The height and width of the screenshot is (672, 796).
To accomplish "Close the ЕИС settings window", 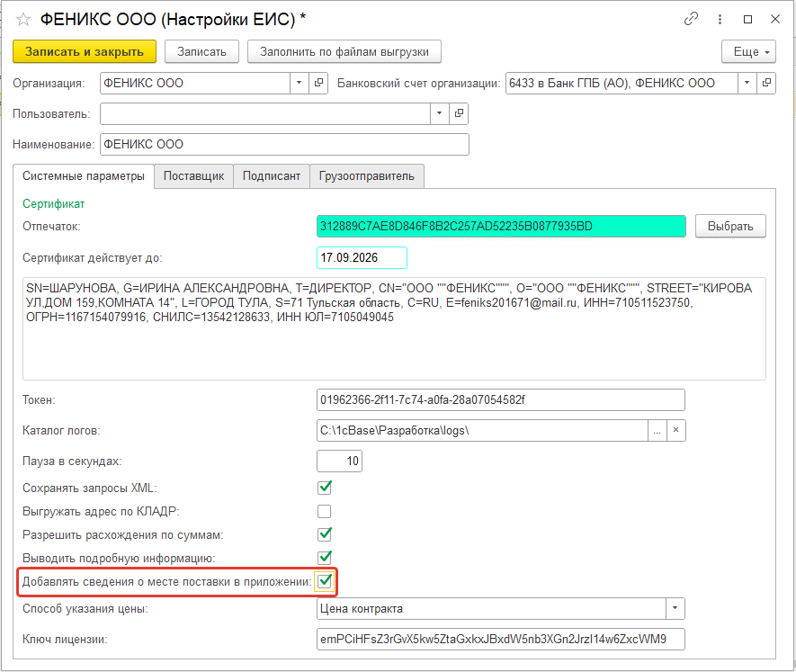I will (775, 19).
